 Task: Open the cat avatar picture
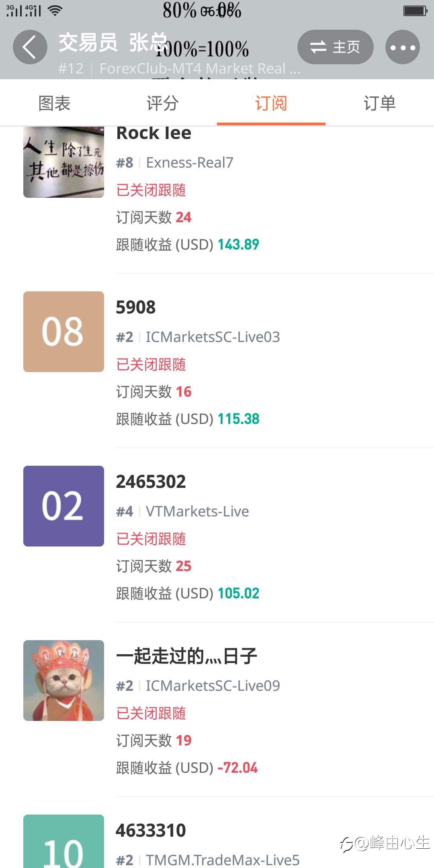pyautogui.click(x=63, y=680)
